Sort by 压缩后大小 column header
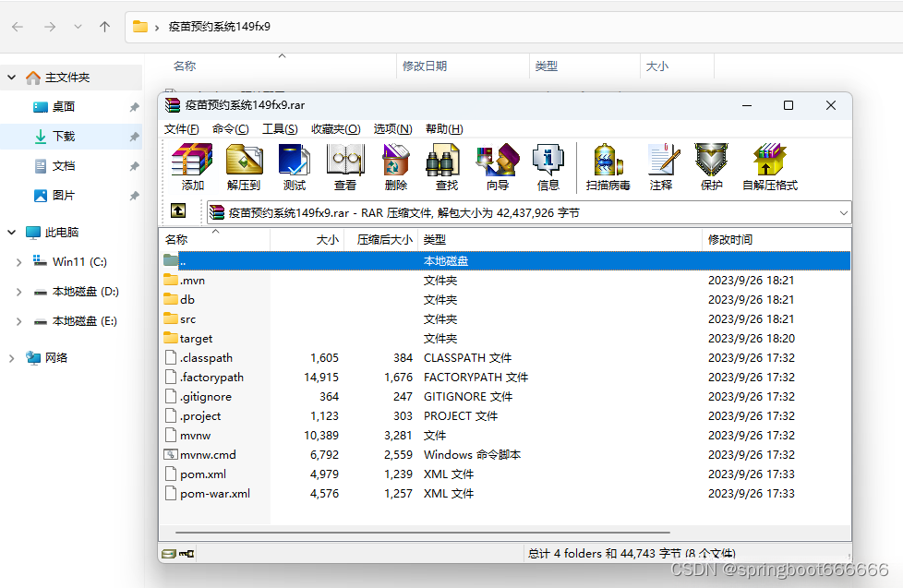Screen dimensions: 903x588 point(381,240)
